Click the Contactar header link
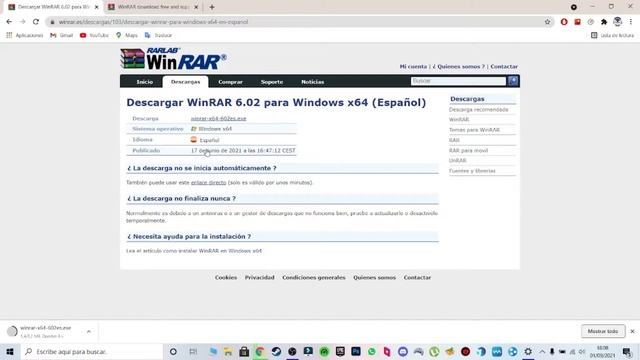This screenshot has width=640, height=360. pyautogui.click(x=504, y=66)
